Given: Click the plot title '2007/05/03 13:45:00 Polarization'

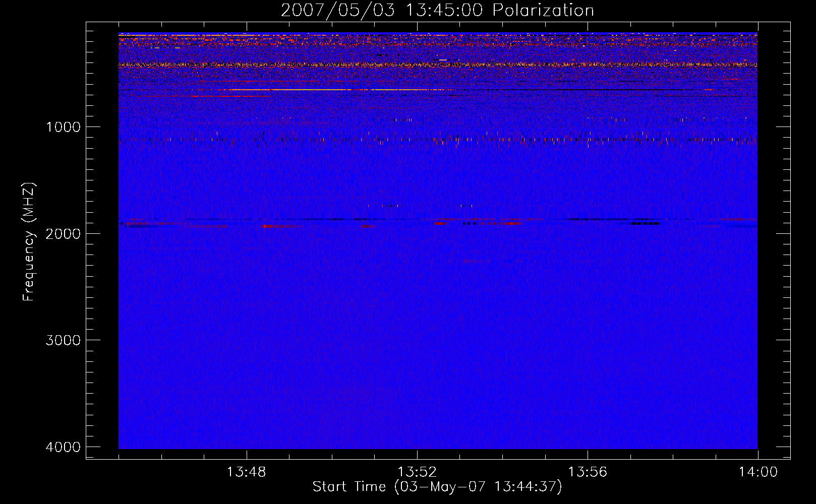Looking at the screenshot, I should tap(437, 10).
